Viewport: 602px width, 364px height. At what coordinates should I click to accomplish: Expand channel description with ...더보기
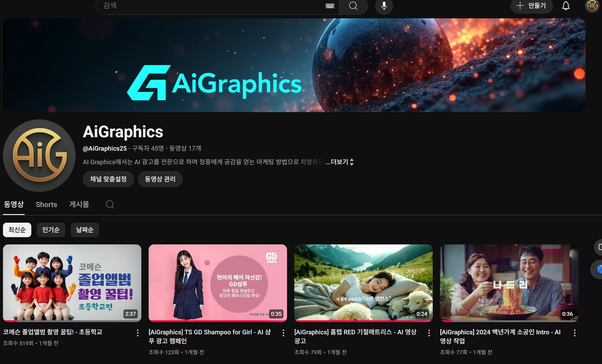(339, 162)
